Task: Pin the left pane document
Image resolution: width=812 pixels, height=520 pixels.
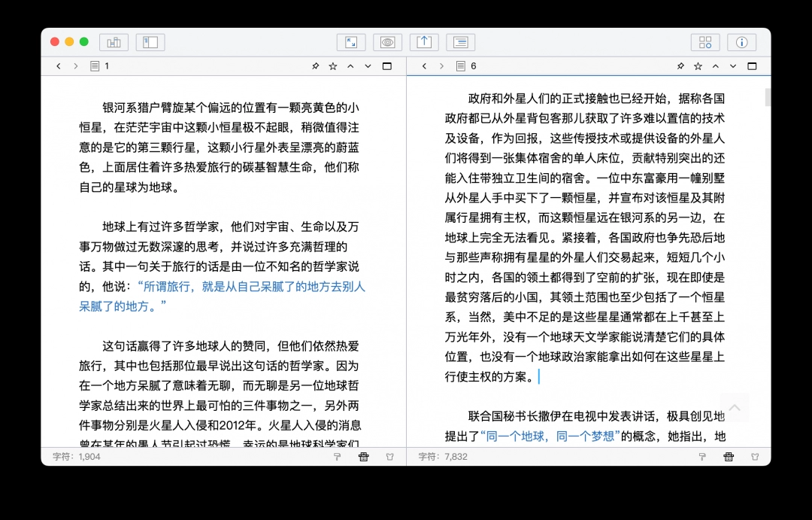Action: click(x=316, y=66)
